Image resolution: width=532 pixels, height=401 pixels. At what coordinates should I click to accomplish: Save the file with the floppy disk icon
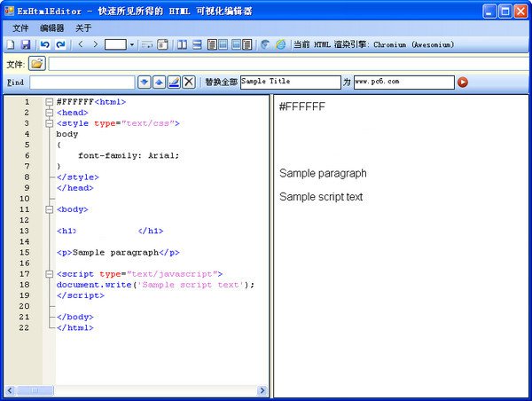tap(25, 44)
